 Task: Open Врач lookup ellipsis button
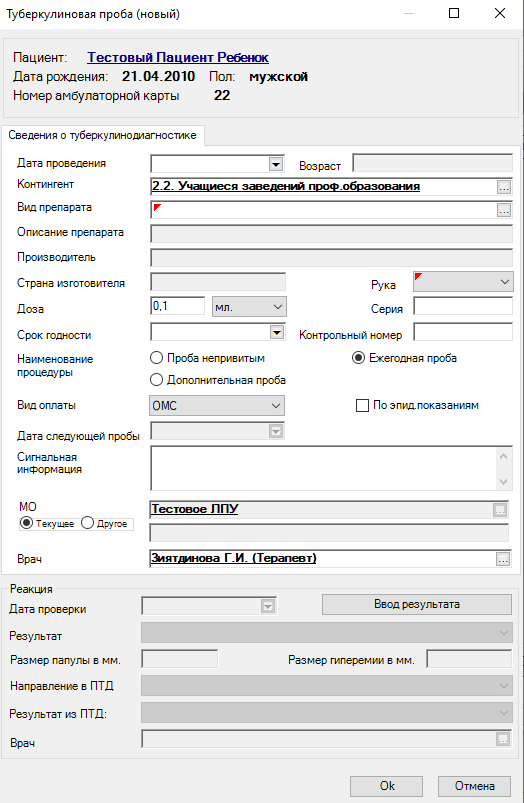(x=504, y=559)
